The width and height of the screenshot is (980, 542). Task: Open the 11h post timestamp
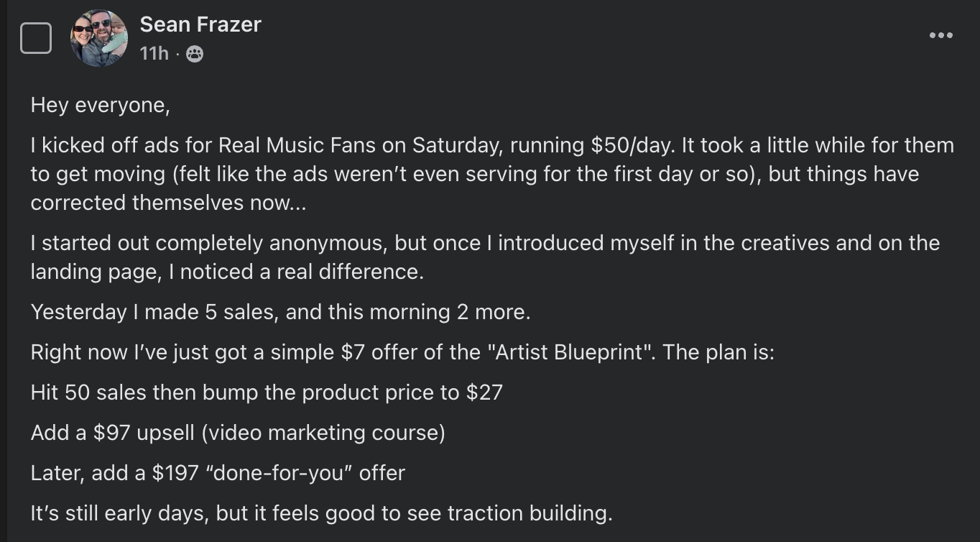pyautogui.click(x=154, y=53)
